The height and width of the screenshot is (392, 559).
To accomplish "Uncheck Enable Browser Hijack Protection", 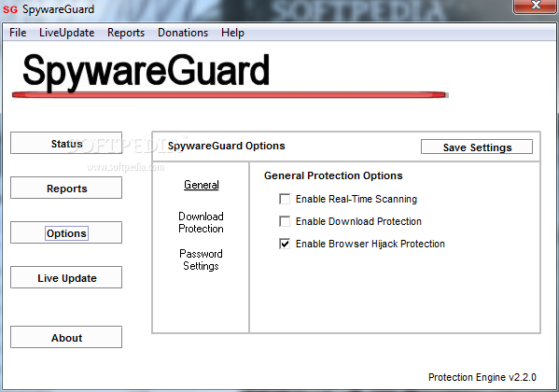I will (285, 244).
